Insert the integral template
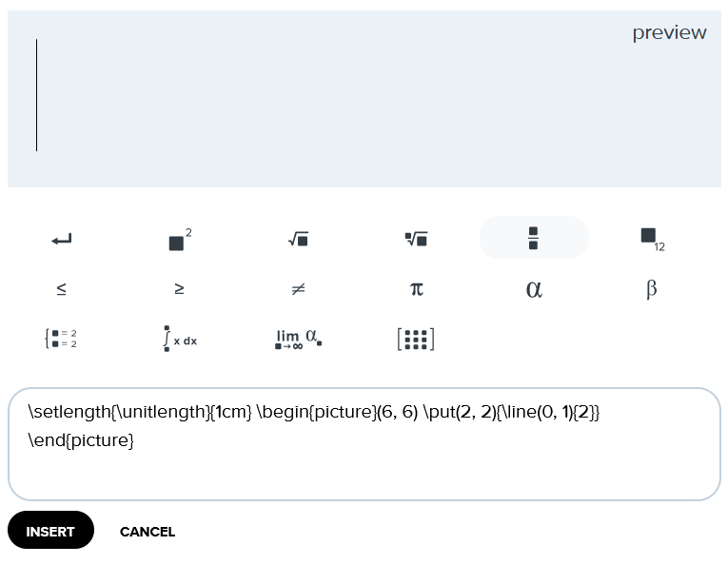This screenshot has height=565, width=728. coord(179,339)
